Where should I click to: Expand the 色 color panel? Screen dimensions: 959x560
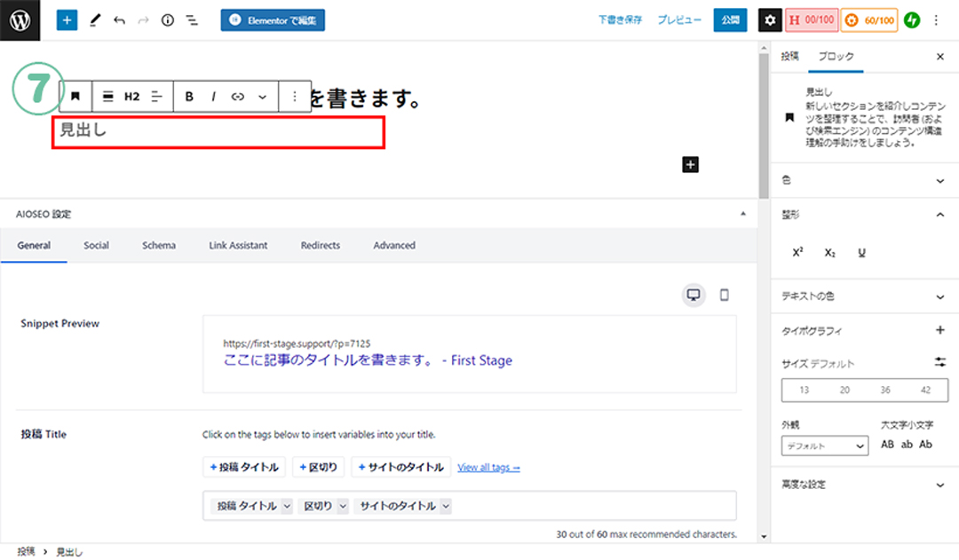(x=940, y=180)
